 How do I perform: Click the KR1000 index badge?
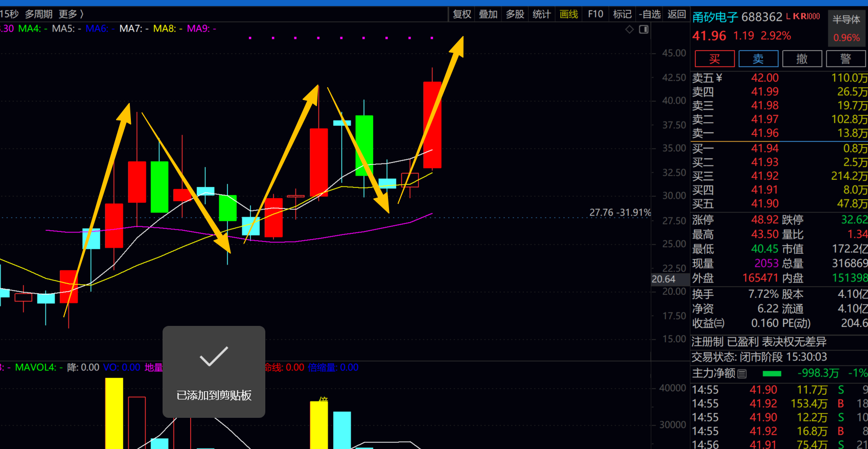tap(807, 16)
